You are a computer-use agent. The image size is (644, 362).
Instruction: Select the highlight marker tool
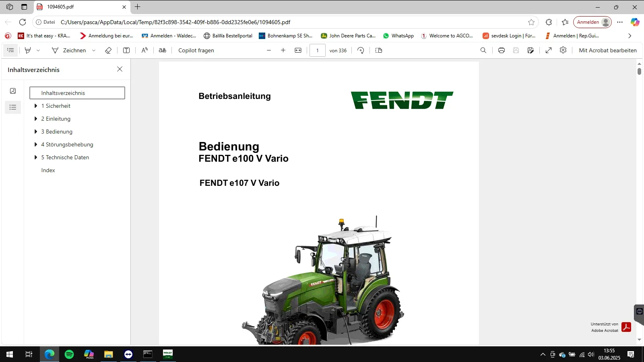(x=28, y=50)
